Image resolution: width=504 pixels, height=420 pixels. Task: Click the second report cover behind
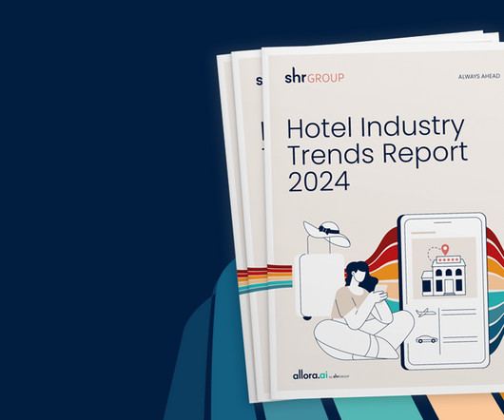[x=249, y=225]
